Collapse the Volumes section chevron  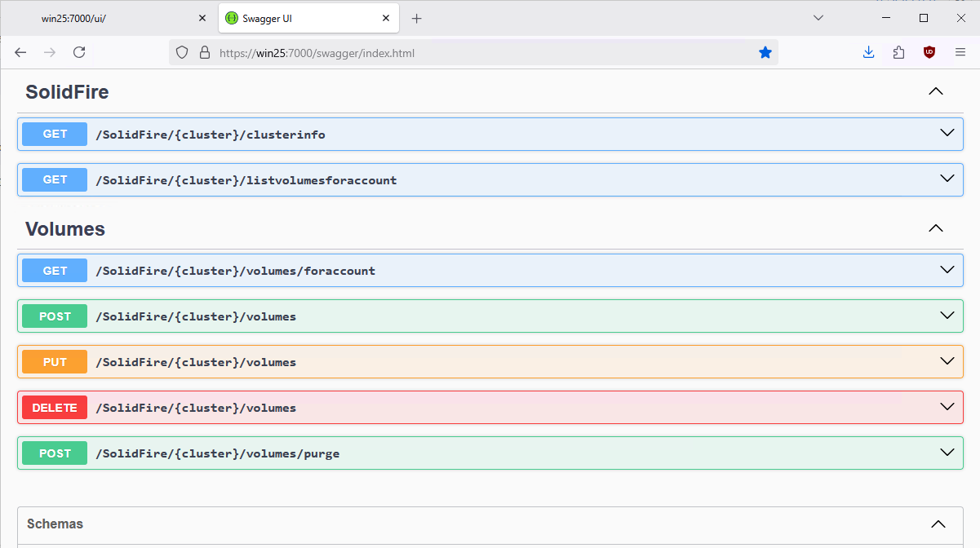936,228
